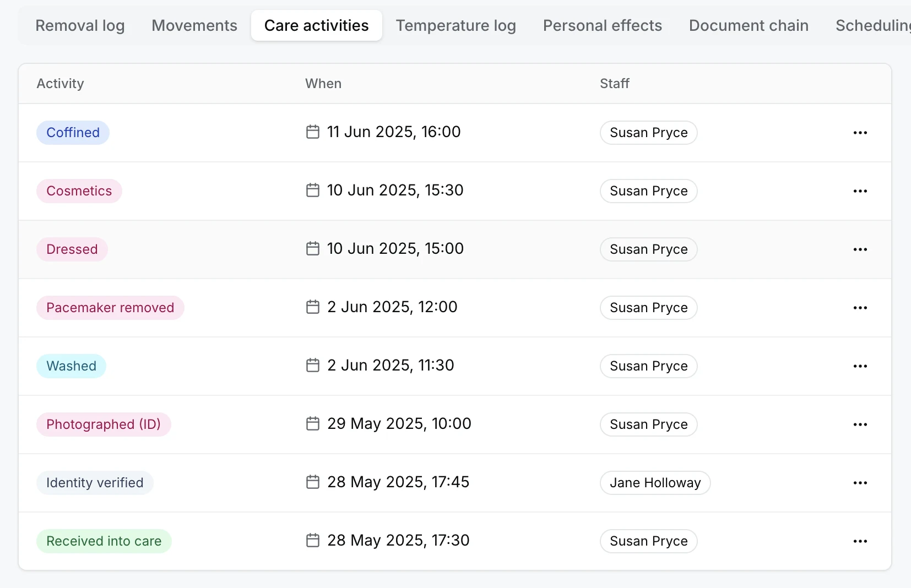
Task: Open more options for Pacemaker removed row
Action: [860, 308]
